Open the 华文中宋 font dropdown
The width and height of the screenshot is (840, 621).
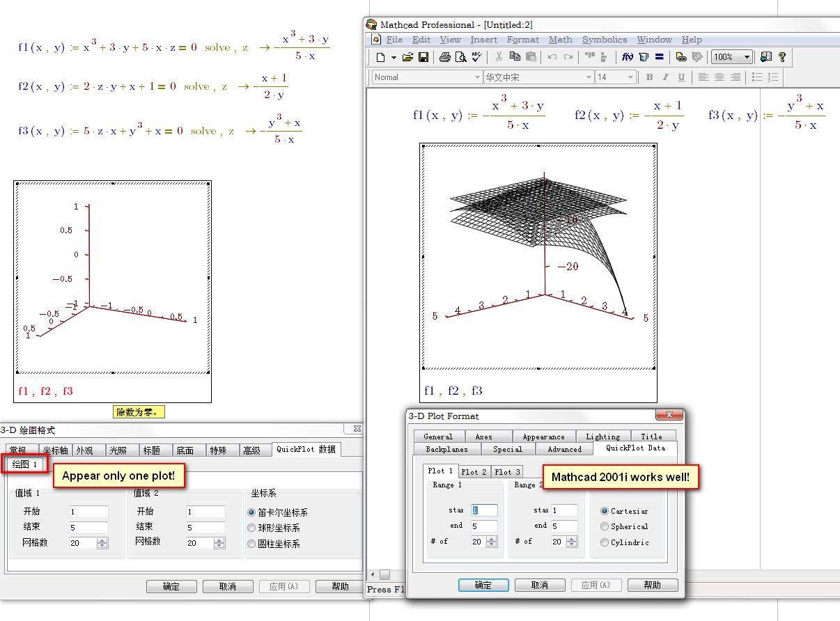(589, 77)
